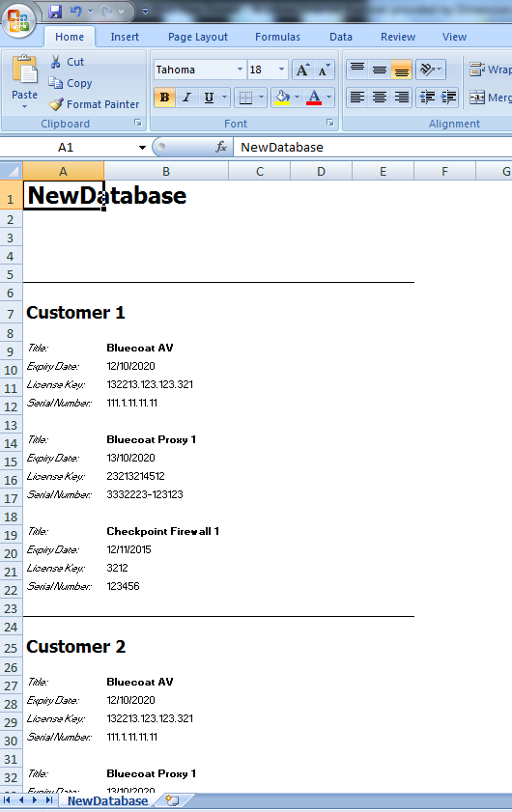Center text horizontally
The image size is (512, 812).
point(380,97)
